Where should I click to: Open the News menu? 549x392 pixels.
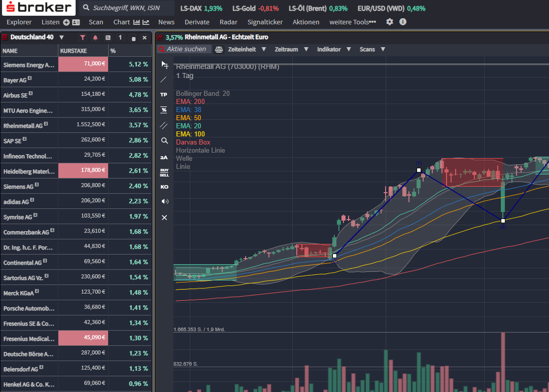(166, 22)
